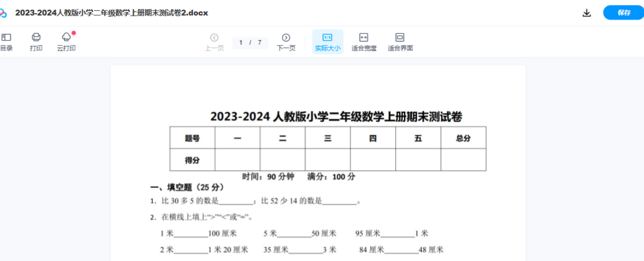This screenshot has height=261, width=644.
Task: Click question 2 text 在横线上填上
Action: click(x=185, y=217)
